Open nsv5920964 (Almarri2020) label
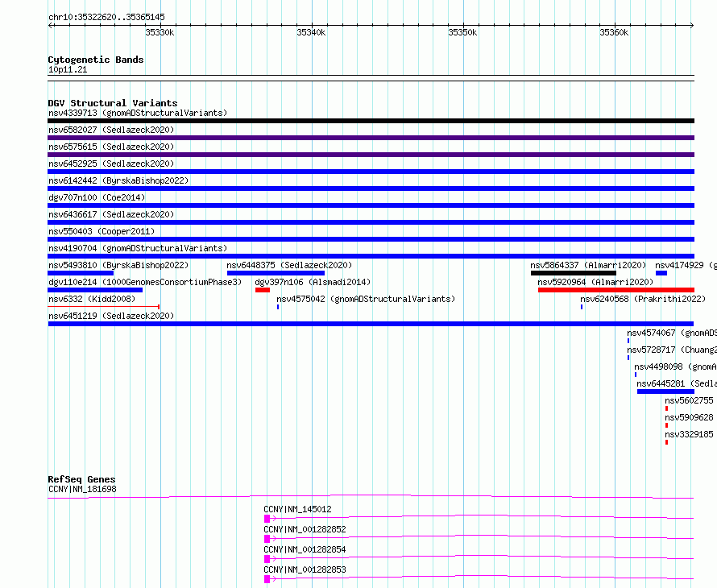Image resolution: width=717 pixels, height=588 pixels. pos(595,282)
